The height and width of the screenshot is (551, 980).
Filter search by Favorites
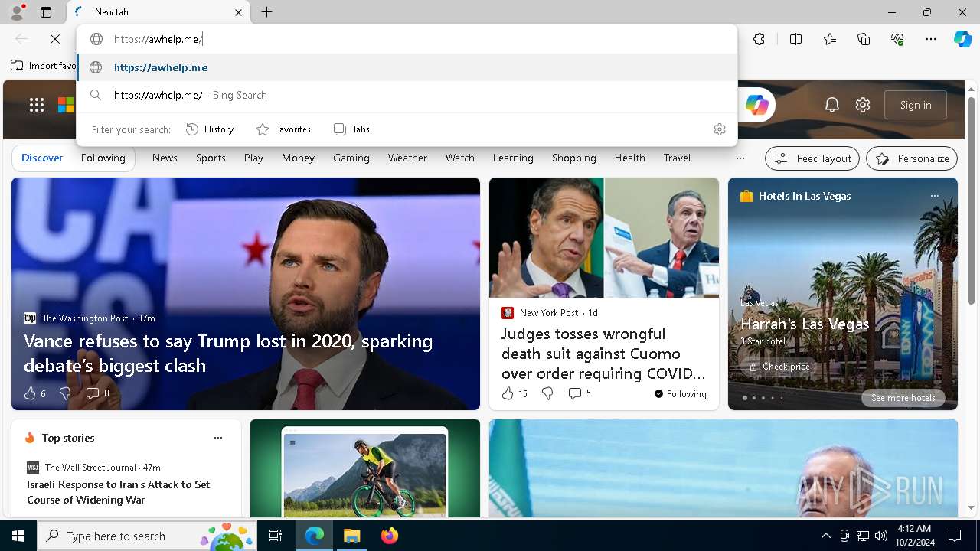(x=283, y=129)
